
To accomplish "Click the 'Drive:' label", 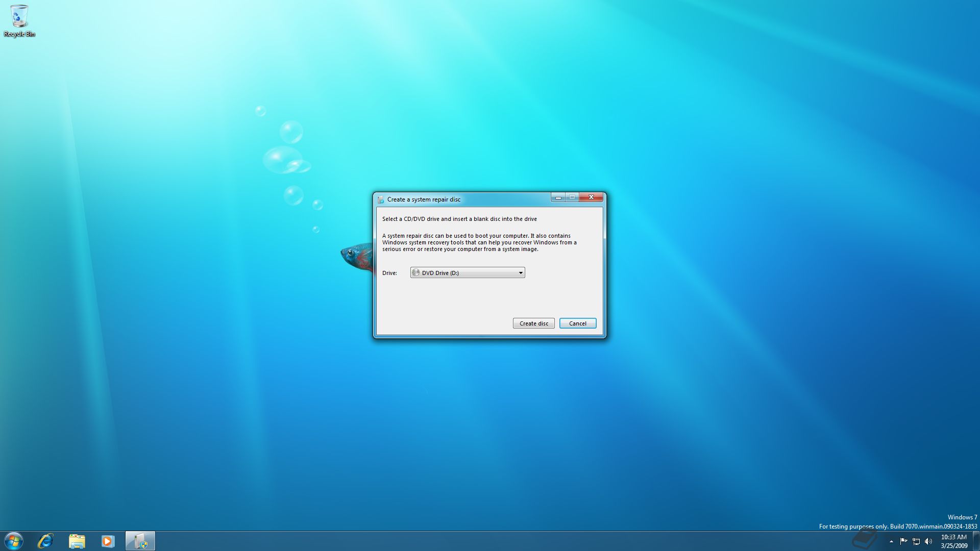I will [389, 273].
